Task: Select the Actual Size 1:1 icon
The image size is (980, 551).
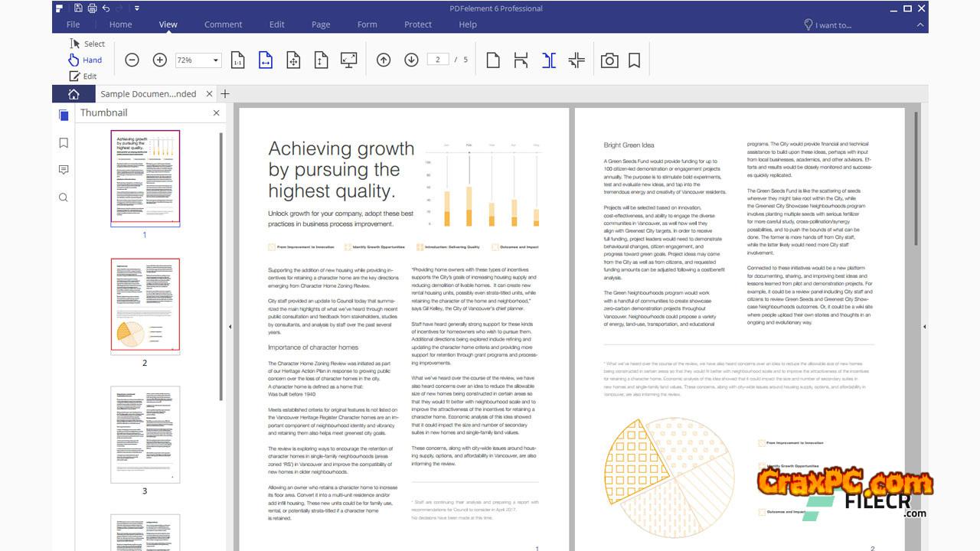Action: (237, 60)
